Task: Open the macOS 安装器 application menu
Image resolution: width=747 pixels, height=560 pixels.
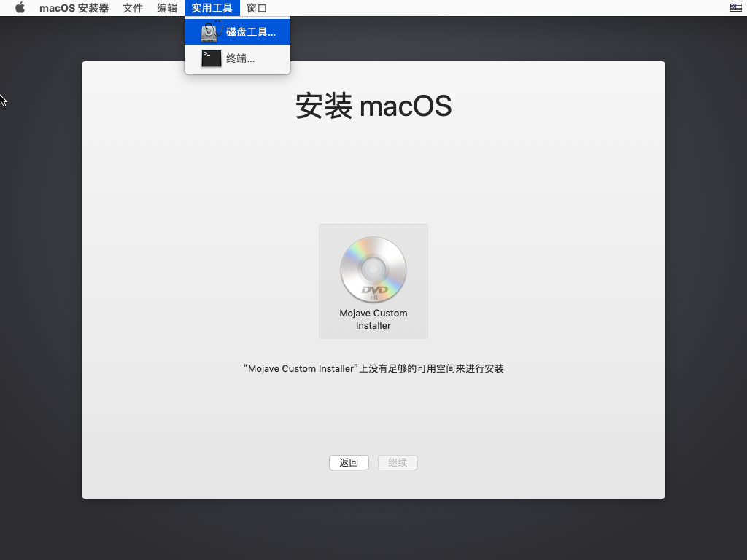Action: pos(74,8)
